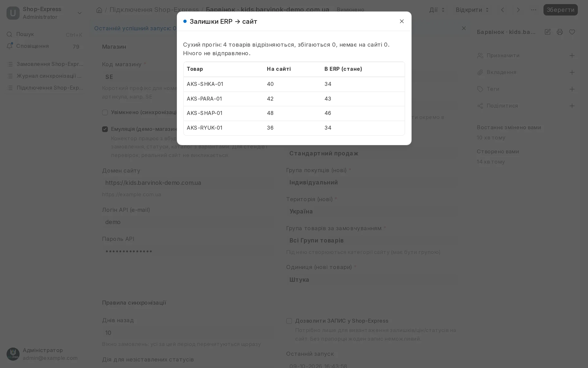Open the Одиниця Штука field
Viewport: 588px width, 368px height.
[372, 280]
